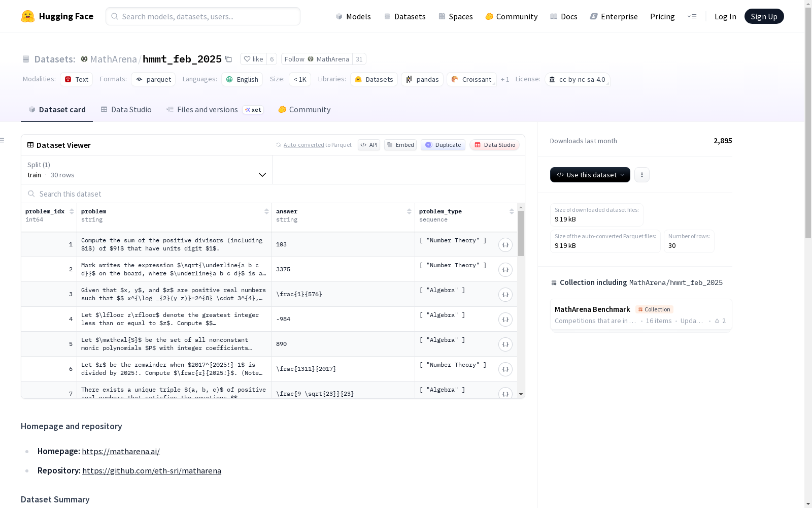
Task: Follow MathArena organization
Action: tap(317, 59)
